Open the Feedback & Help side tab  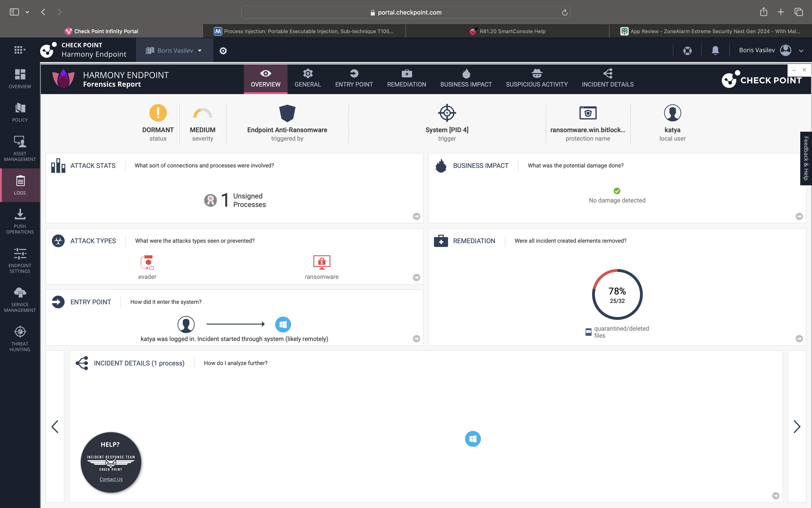pyautogui.click(x=806, y=158)
